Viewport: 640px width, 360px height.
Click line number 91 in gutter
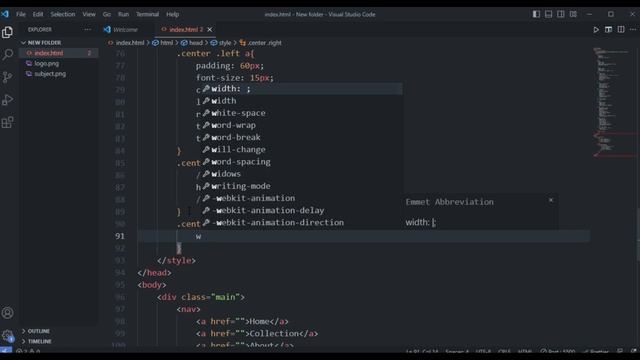(x=120, y=236)
